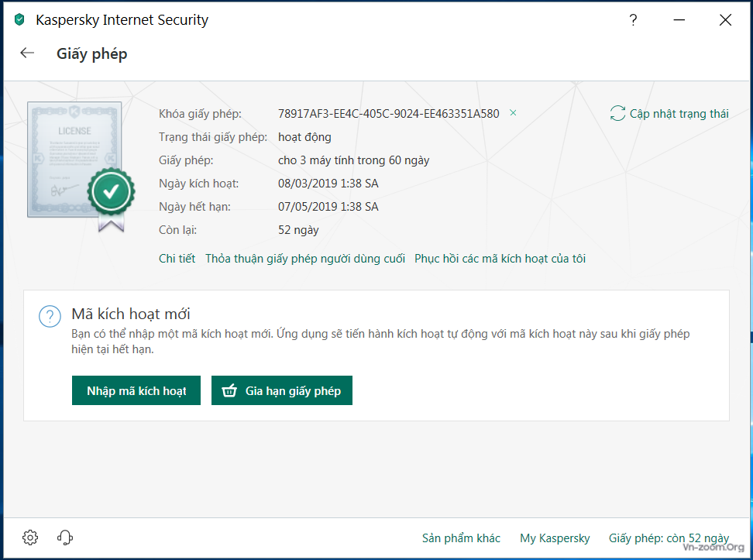Click the shopping basket icon on Gia hạn giấy phép

[x=229, y=390]
